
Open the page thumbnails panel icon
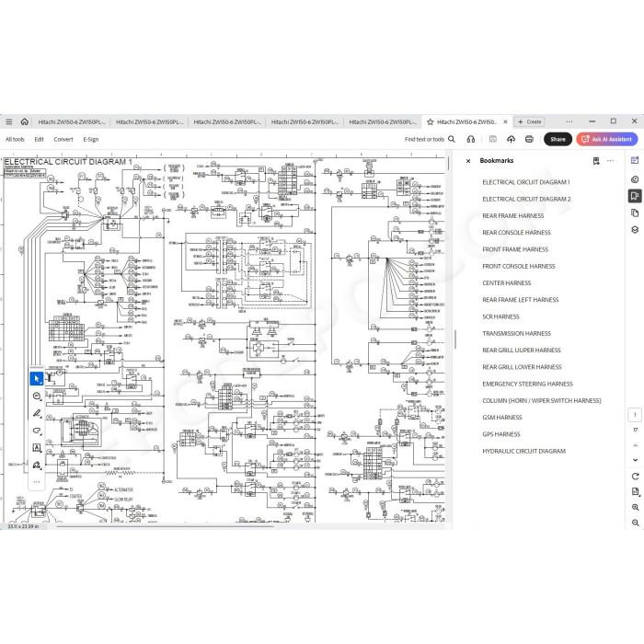click(635, 213)
